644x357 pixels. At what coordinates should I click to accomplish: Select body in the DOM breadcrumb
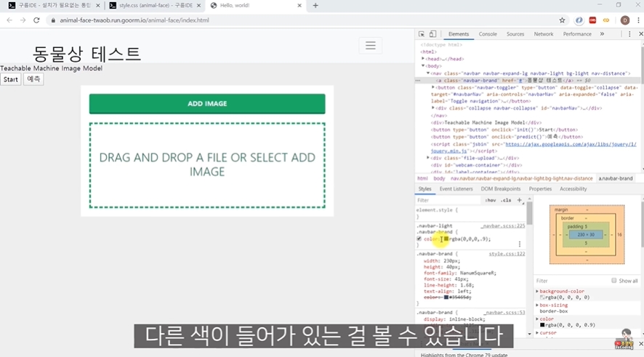click(x=439, y=179)
